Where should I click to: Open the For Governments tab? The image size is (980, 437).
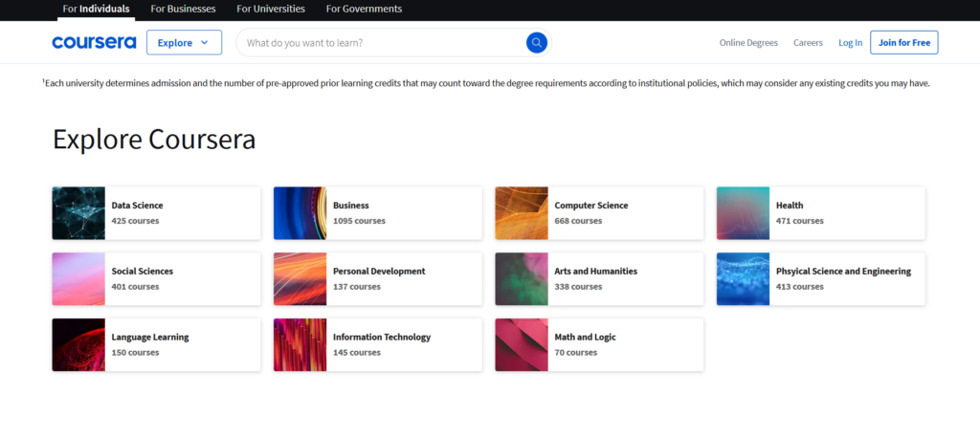click(364, 9)
